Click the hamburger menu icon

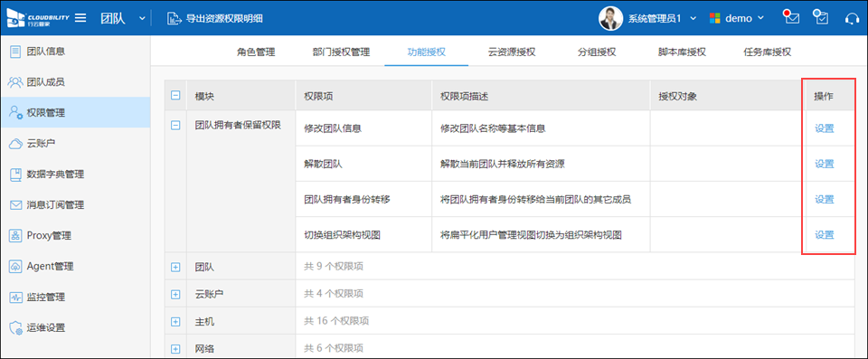pyautogui.click(x=80, y=18)
